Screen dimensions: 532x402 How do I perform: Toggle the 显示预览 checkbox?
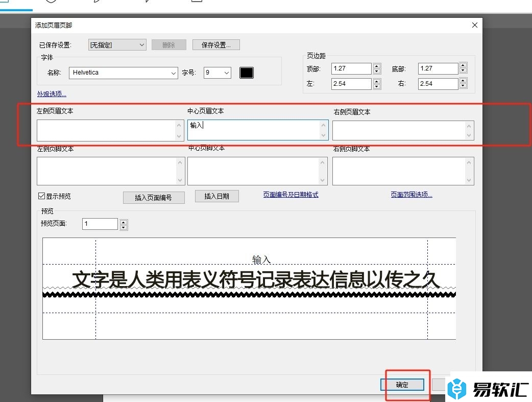pyautogui.click(x=41, y=196)
